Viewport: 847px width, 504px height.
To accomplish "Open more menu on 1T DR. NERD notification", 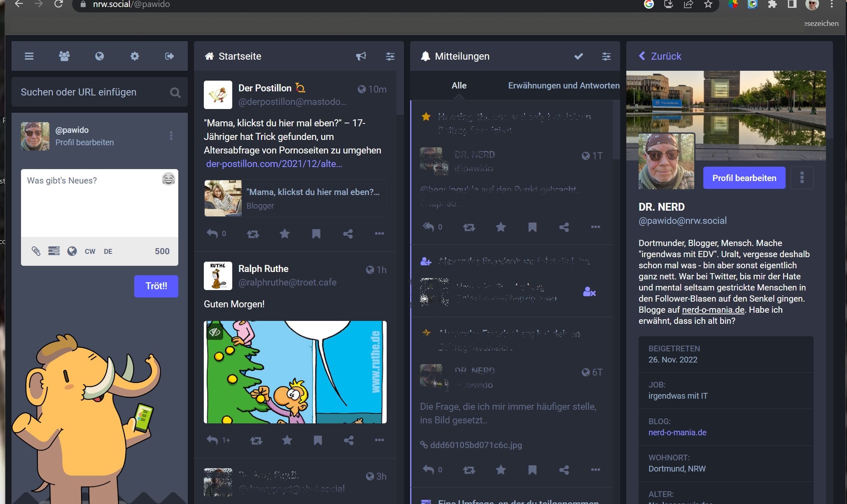I will 595,227.
